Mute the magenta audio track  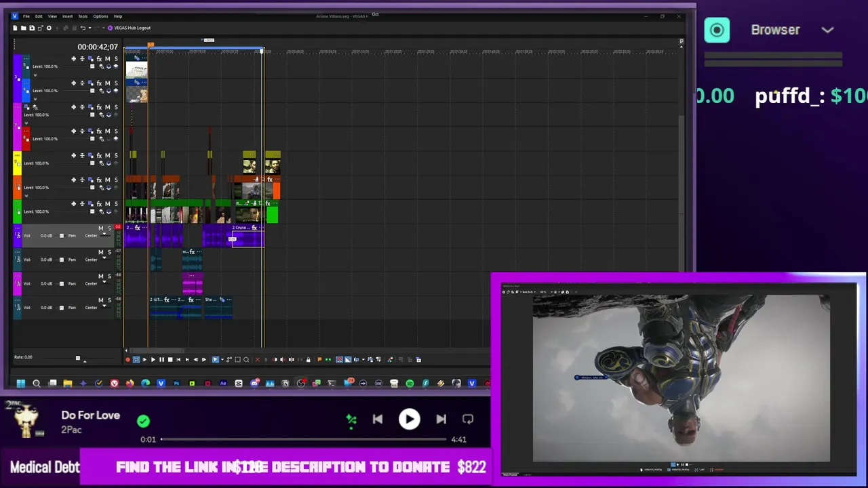(100, 276)
